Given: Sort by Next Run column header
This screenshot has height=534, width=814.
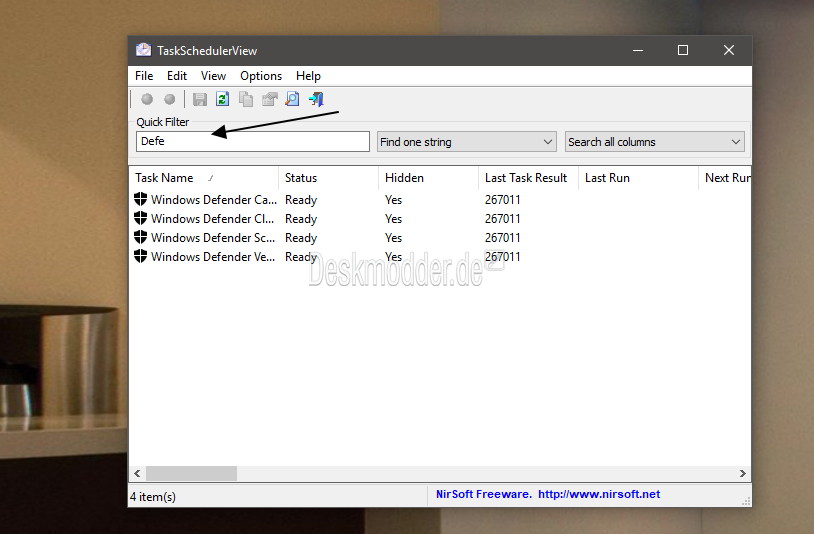Looking at the screenshot, I should (727, 178).
